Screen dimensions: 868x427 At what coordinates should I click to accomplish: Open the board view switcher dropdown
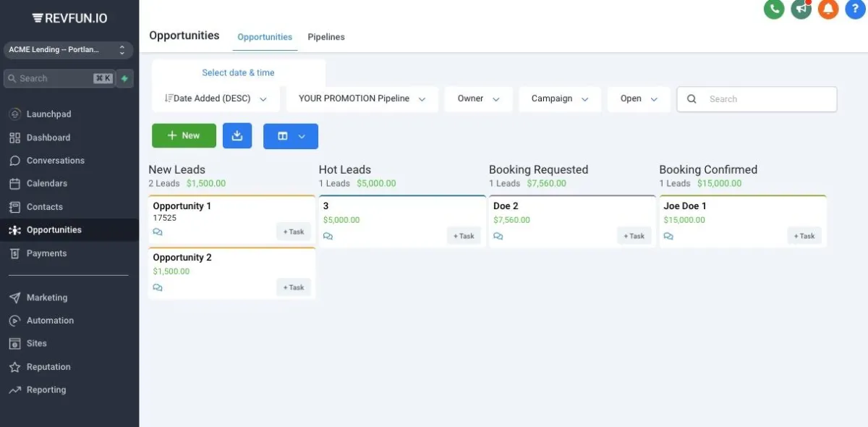click(x=291, y=136)
